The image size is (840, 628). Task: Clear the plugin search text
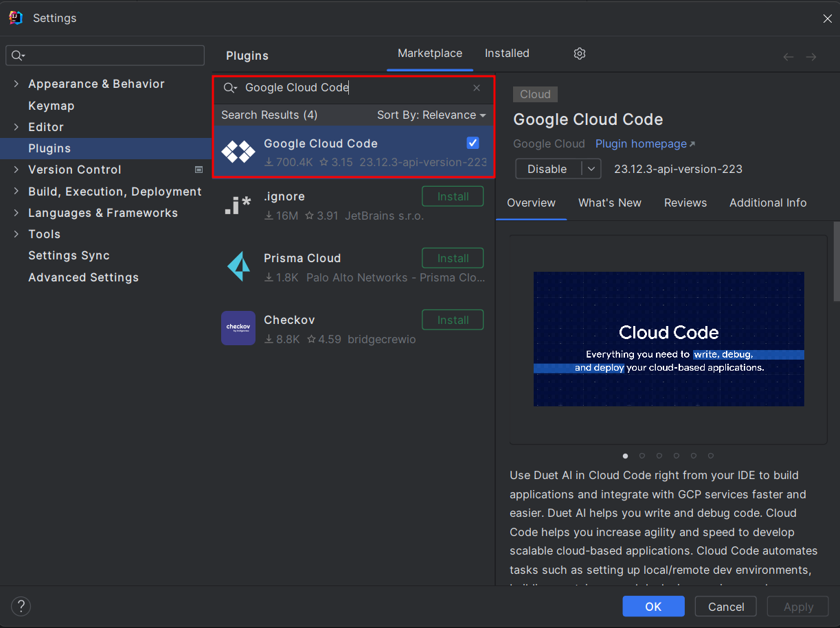[477, 88]
